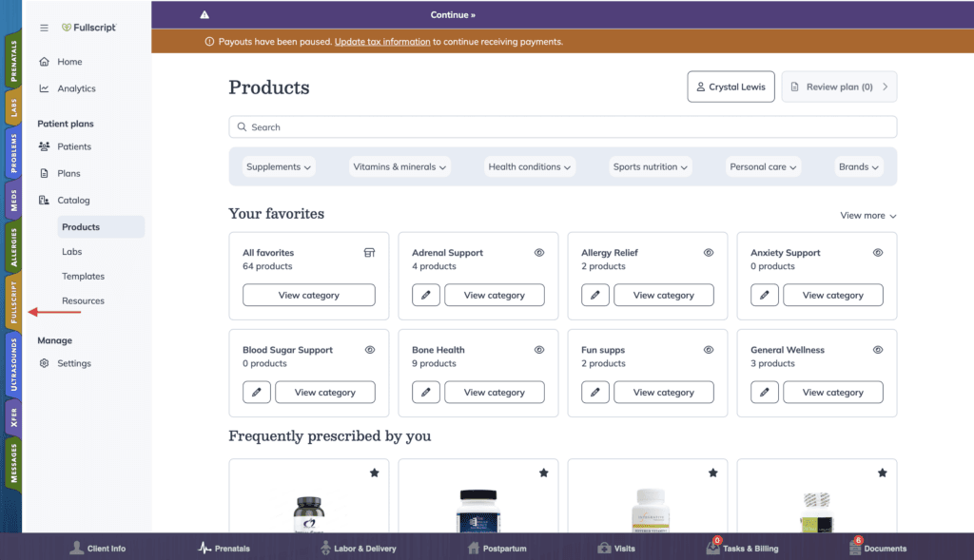Click the product Search field
Screen dimensions: 974x560
(x=563, y=126)
